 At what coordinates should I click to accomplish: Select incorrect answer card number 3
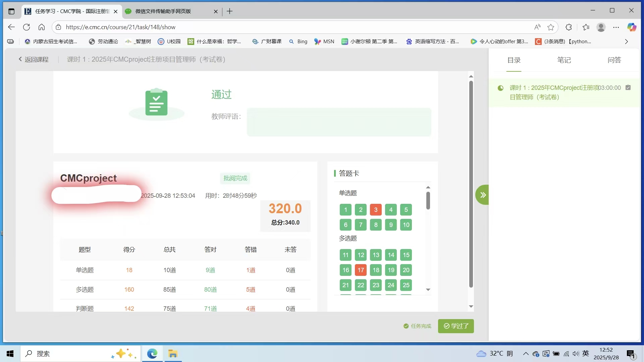(376, 210)
